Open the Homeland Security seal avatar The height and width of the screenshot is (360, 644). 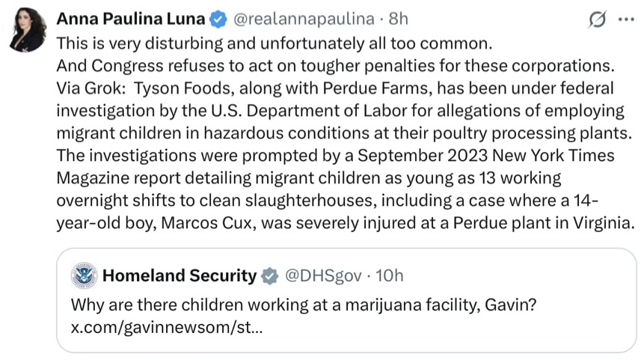[x=85, y=275]
